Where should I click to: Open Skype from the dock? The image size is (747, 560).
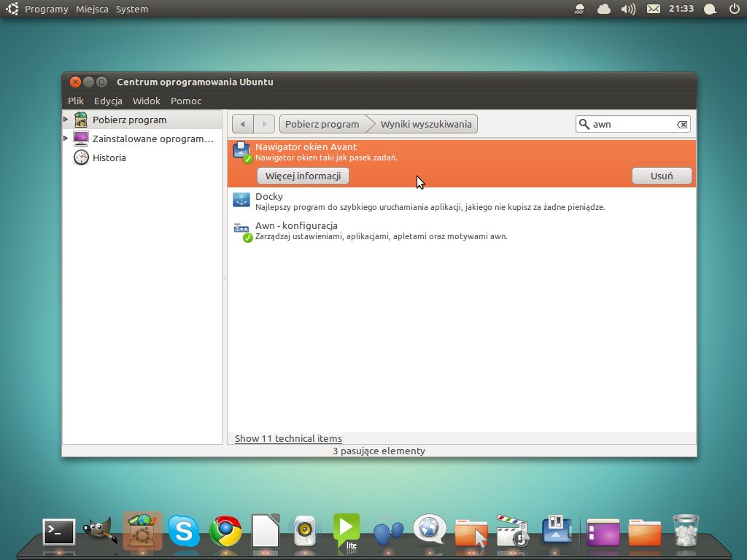(184, 531)
